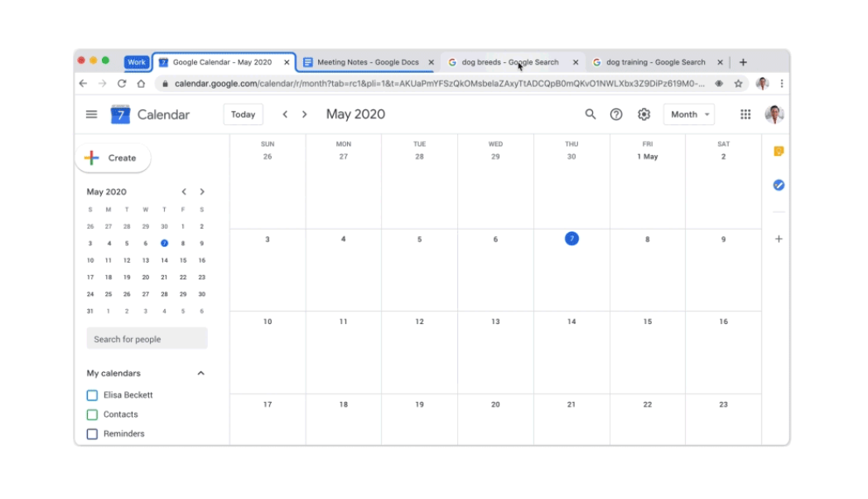Viewport: 868px width, 499px height.
Task: Click the Thursday 14 cell in main grid
Action: click(571, 352)
